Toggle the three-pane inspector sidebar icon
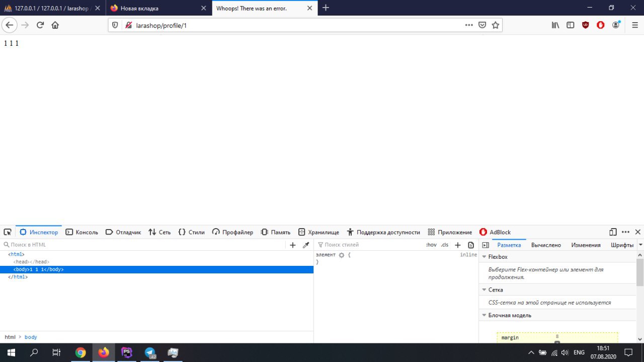Image resolution: width=644 pixels, height=362 pixels. (486, 245)
